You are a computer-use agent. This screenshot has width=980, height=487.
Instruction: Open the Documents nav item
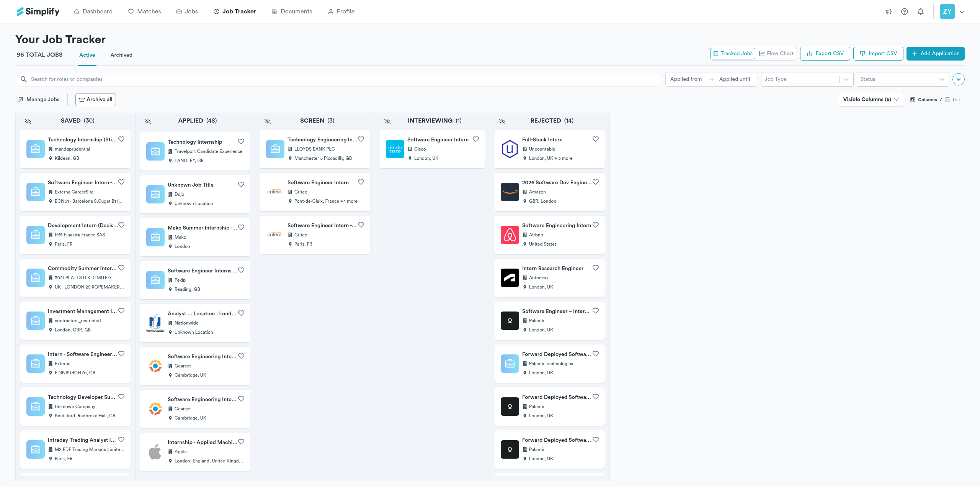[x=292, y=11]
